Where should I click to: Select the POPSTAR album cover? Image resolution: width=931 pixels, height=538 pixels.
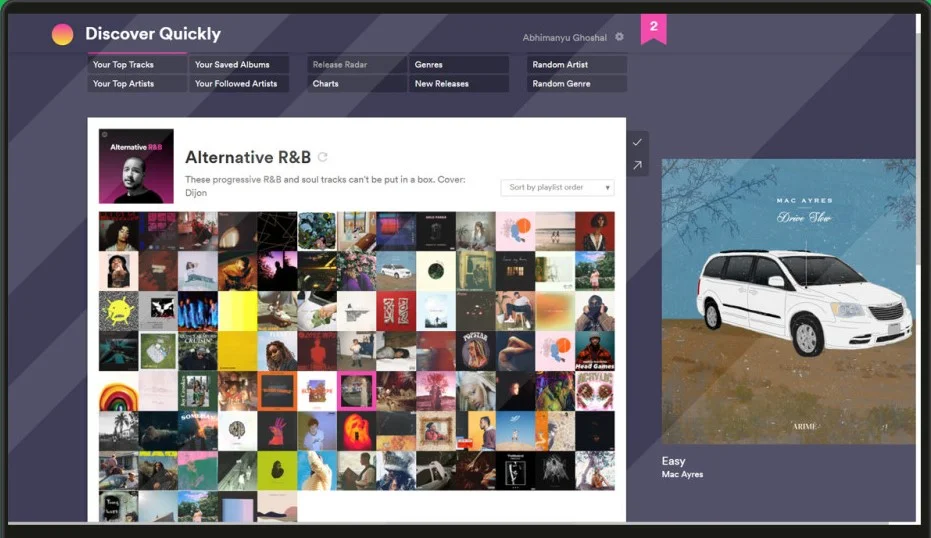[476, 350]
